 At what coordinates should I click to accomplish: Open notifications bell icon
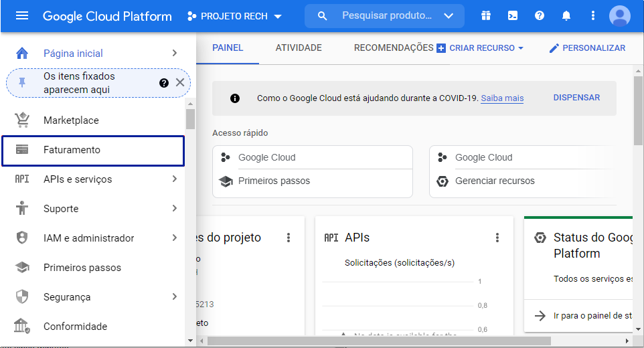tap(566, 16)
